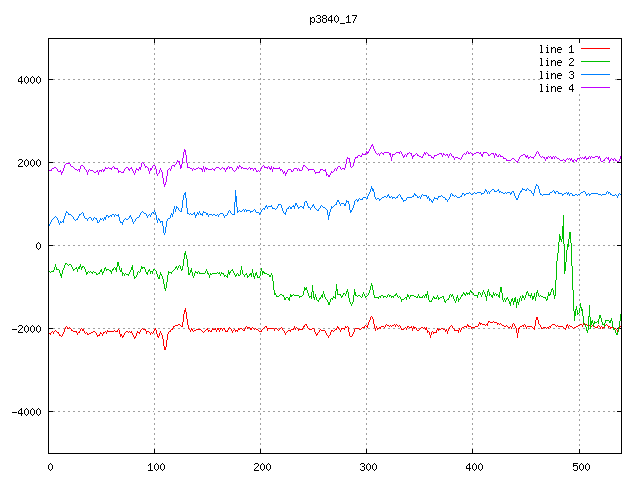The image size is (640, 480).
Task: Click the blue line's spike near x=175
Action: click(236, 191)
